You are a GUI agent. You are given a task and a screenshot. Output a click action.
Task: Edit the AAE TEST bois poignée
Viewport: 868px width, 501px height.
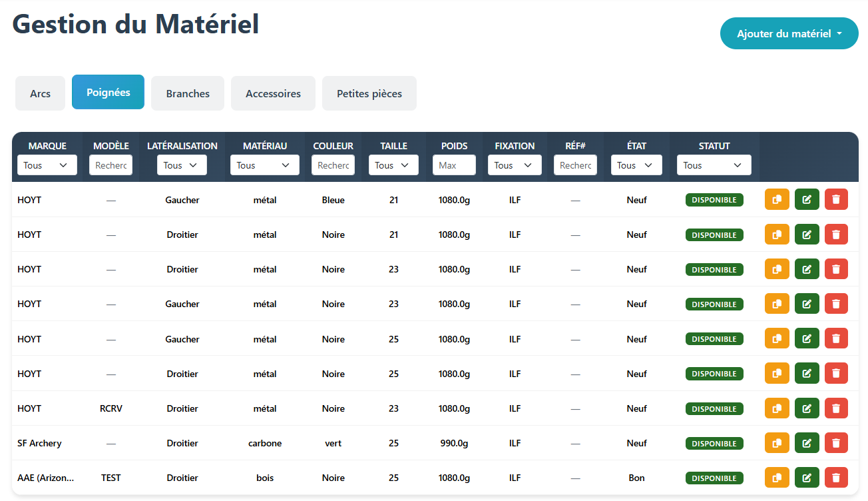coord(807,477)
